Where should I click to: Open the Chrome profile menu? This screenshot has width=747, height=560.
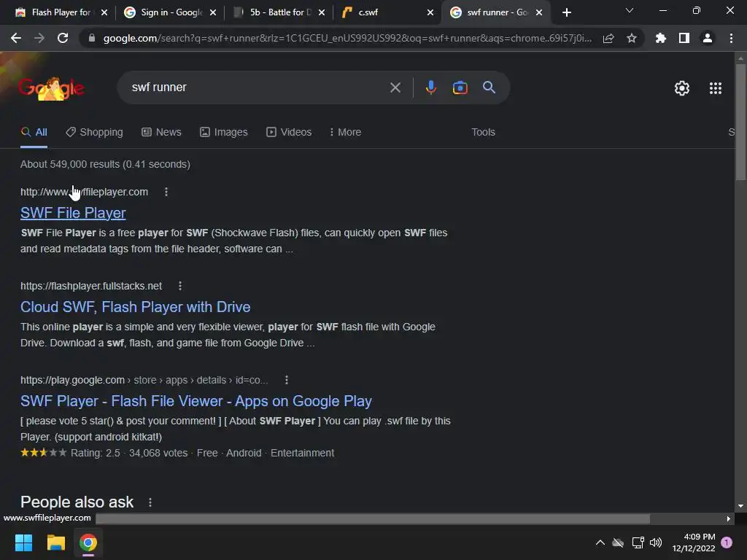click(708, 38)
